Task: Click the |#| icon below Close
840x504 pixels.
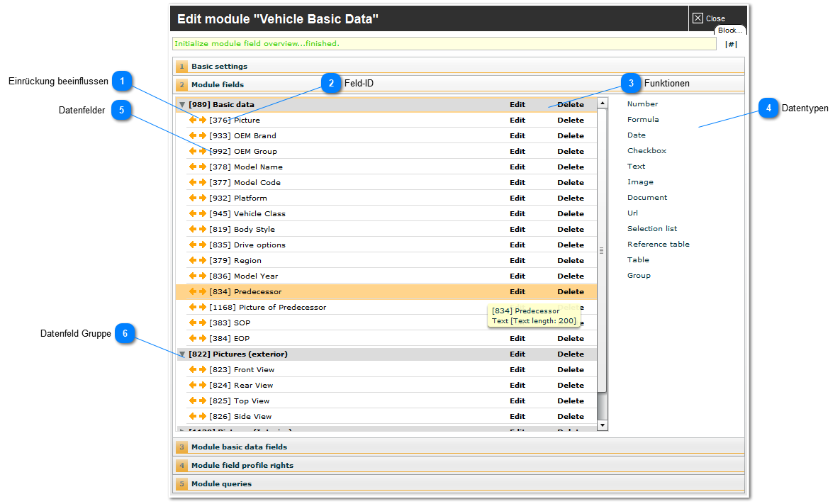Action: pos(732,45)
